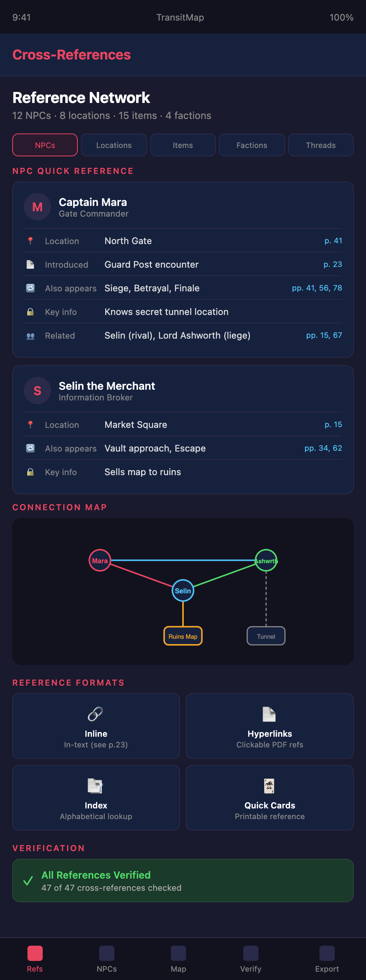Image resolution: width=366 pixels, height=980 pixels.
Task: Open the NPCs bottom navigation icon
Action: pyautogui.click(x=107, y=953)
